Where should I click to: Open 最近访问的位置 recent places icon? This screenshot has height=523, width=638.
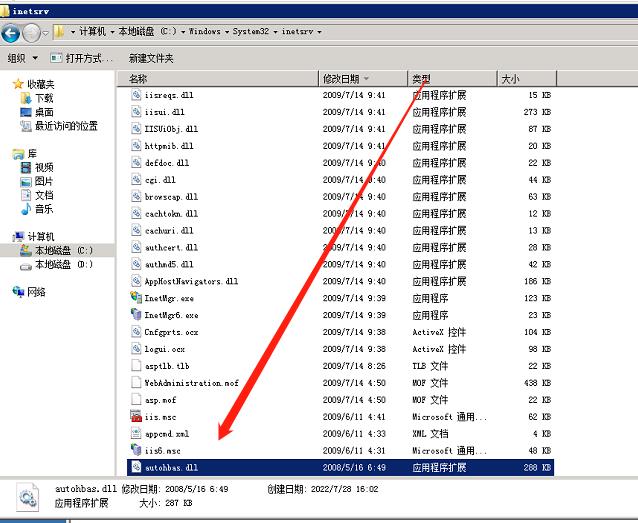26,126
